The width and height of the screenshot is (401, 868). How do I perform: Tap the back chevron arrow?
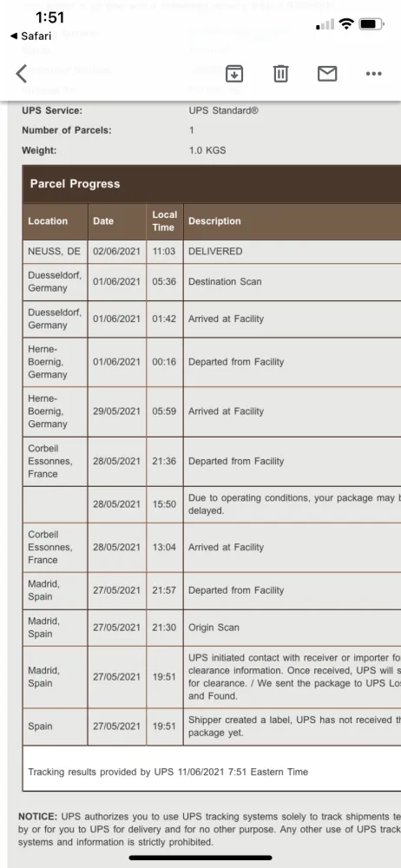pyautogui.click(x=22, y=74)
